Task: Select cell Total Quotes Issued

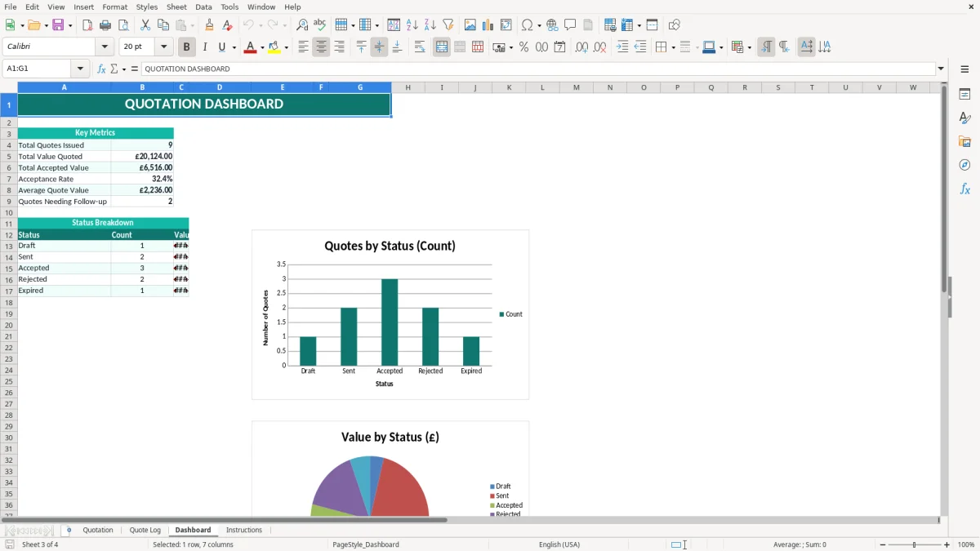Action: [64, 144]
